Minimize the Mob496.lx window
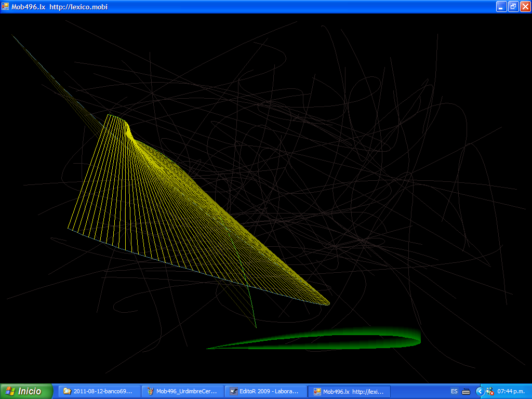 [x=501, y=6]
